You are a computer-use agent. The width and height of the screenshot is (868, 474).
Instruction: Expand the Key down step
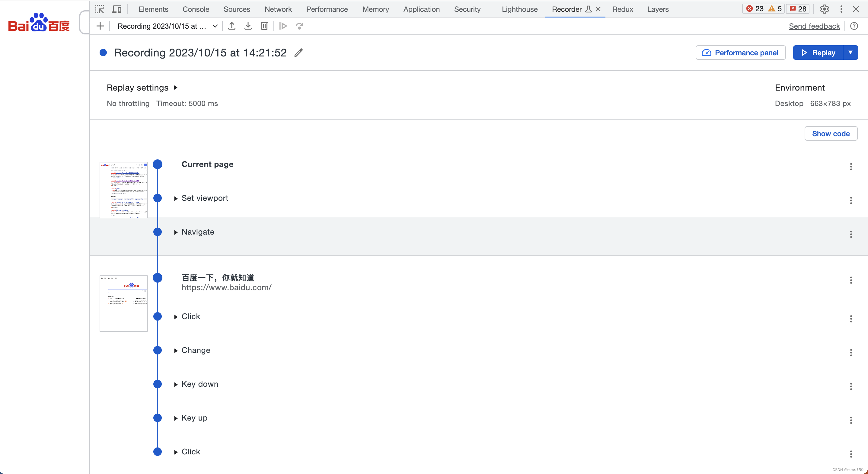[x=176, y=385]
